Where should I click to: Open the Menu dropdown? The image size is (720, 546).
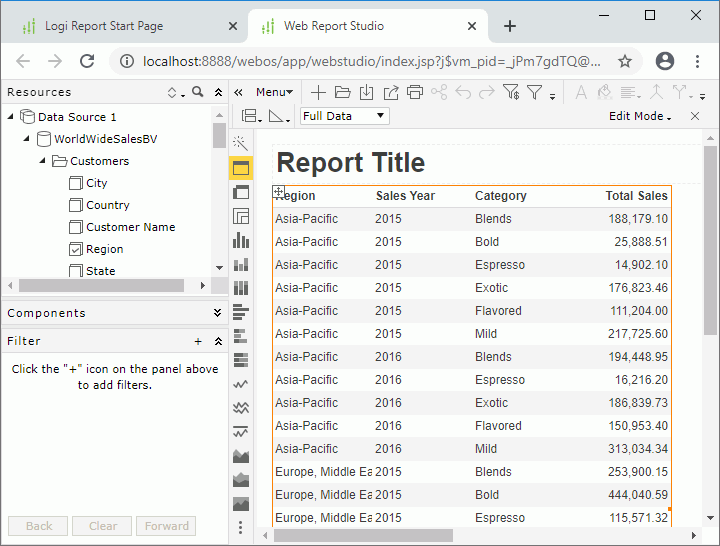tap(274, 92)
